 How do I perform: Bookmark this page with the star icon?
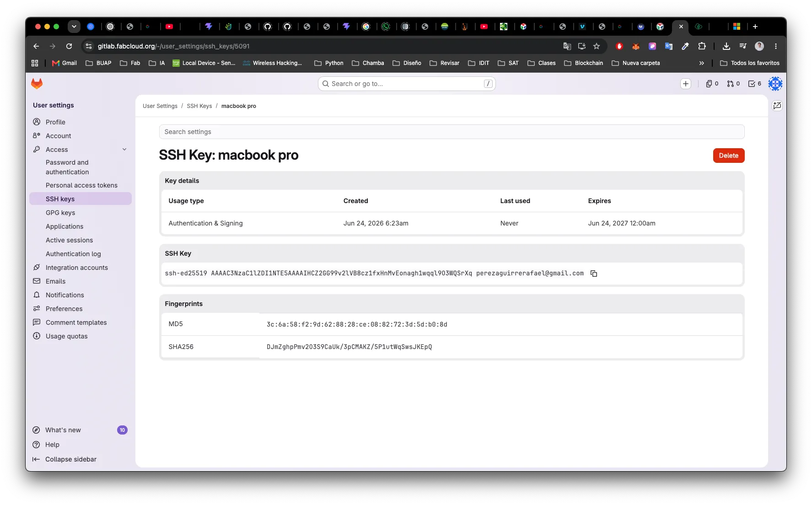(x=596, y=46)
